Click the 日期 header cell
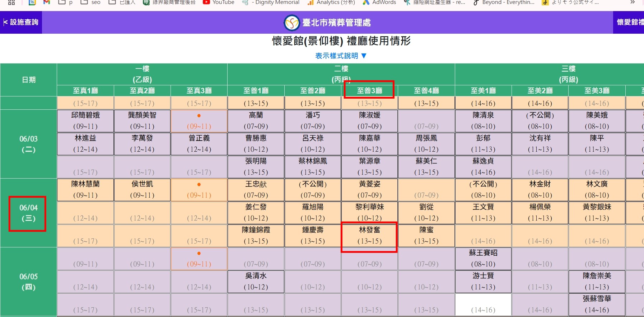Image resolution: width=644 pixels, height=317 pixels. pyautogui.click(x=28, y=80)
